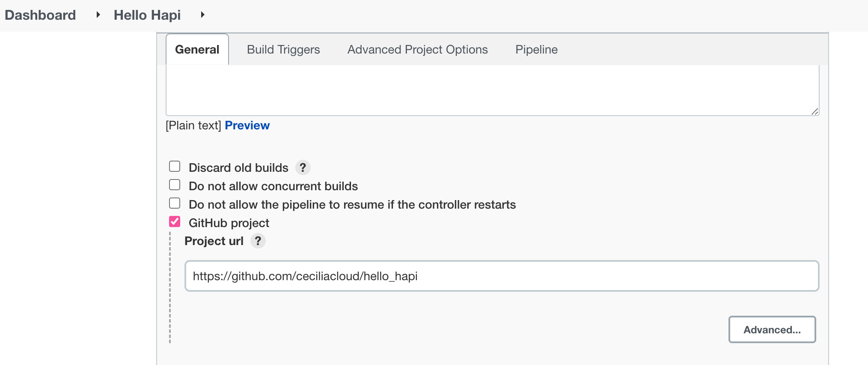This screenshot has height=365, width=868.
Task: Click the description textarea resize handle
Action: (x=814, y=111)
